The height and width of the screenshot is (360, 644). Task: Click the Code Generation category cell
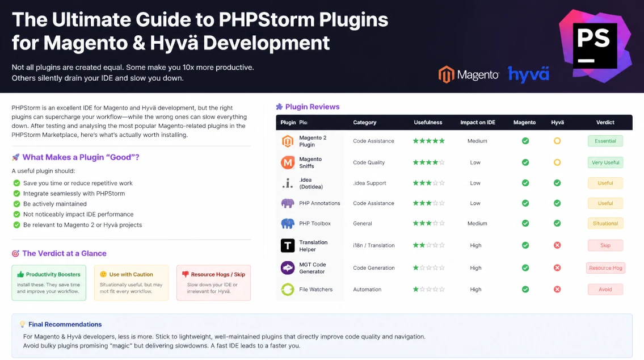tap(374, 267)
